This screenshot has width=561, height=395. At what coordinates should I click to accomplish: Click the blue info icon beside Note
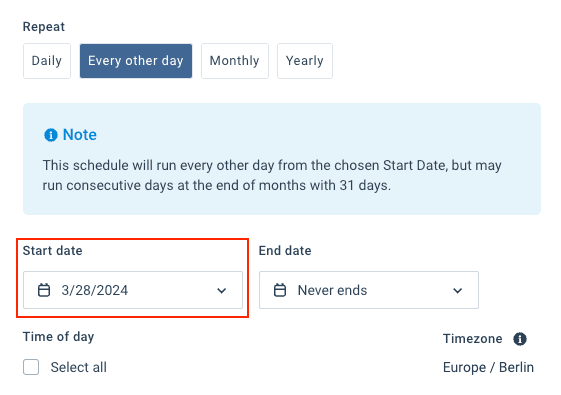pyautogui.click(x=51, y=135)
